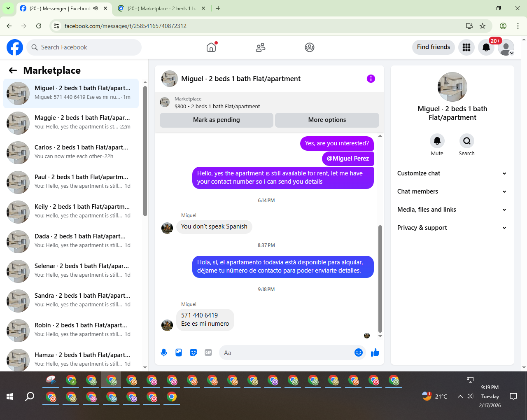Open Maggie conversation in chat list
Image resolution: width=527 pixels, height=420 pixels.
(71, 123)
